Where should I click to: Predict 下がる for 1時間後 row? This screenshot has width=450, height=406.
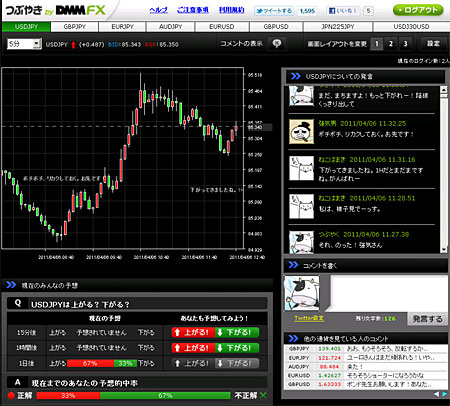click(x=237, y=348)
